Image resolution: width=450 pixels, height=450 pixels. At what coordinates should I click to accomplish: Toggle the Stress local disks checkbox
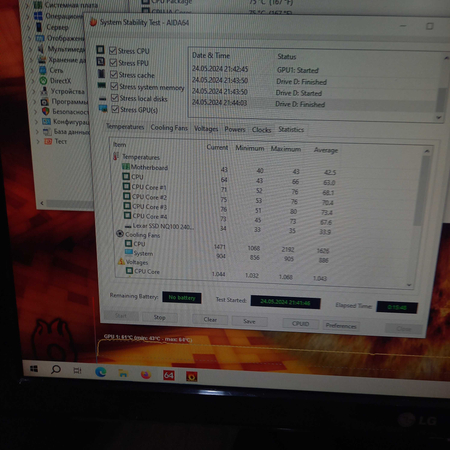click(x=115, y=98)
